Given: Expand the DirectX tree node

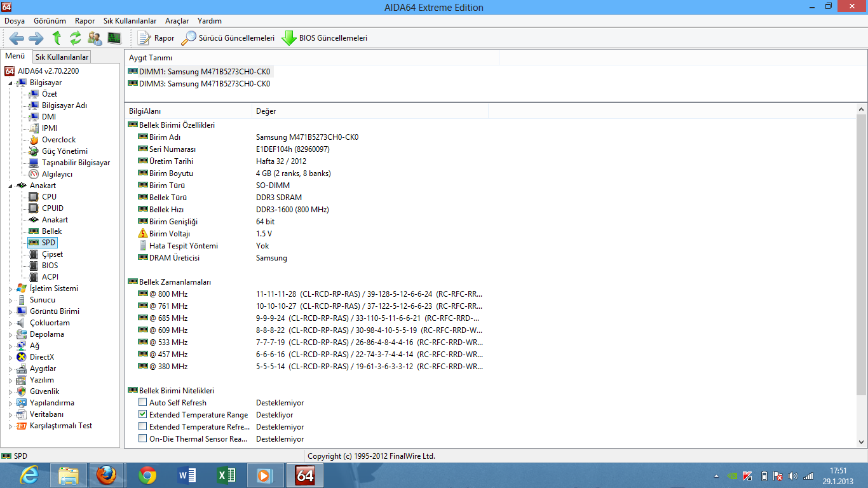Looking at the screenshot, I should (x=10, y=357).
